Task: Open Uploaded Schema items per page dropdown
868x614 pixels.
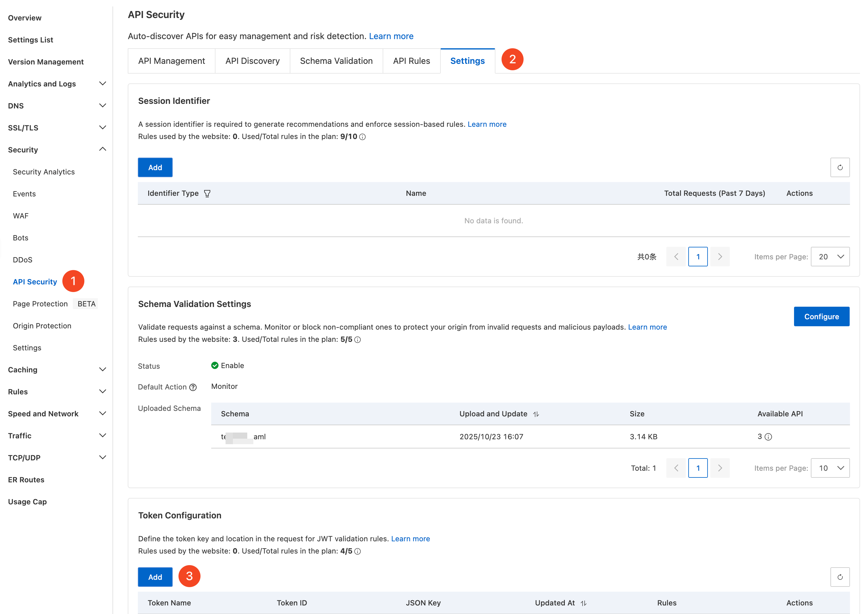Action: 830,468
